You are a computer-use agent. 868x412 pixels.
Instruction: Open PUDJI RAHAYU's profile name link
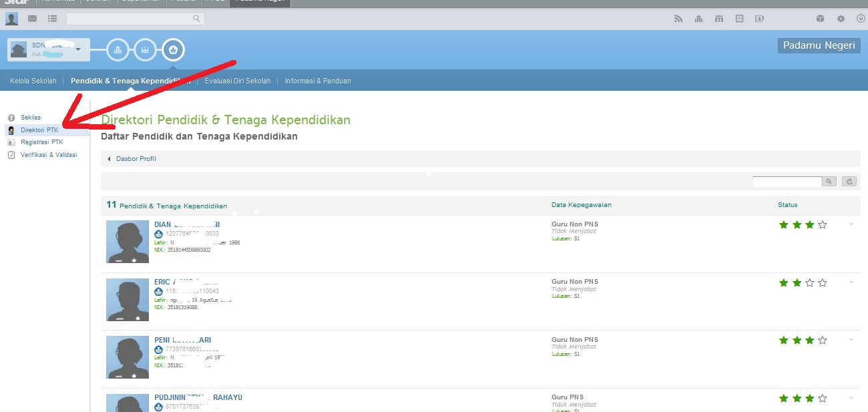click(x=198, y=397)
